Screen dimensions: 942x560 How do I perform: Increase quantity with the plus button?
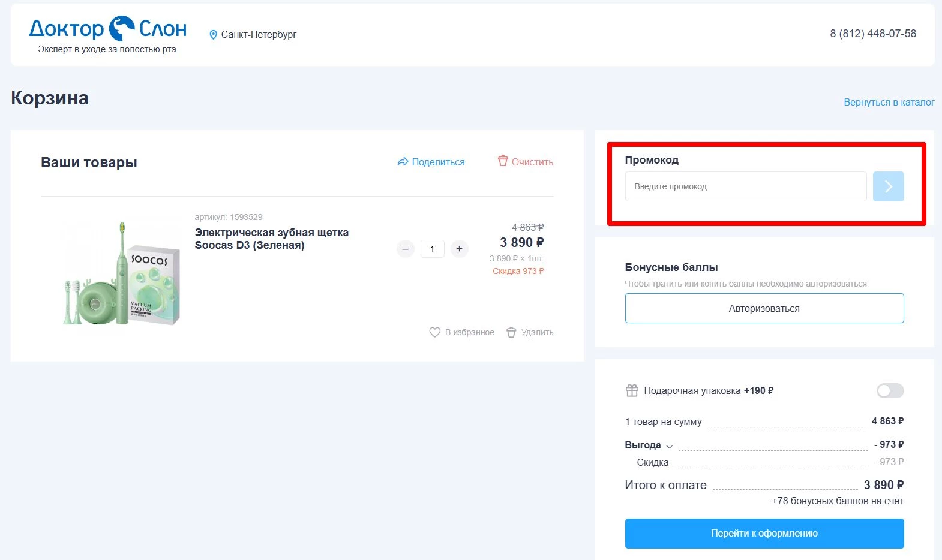tap(459, 249)
